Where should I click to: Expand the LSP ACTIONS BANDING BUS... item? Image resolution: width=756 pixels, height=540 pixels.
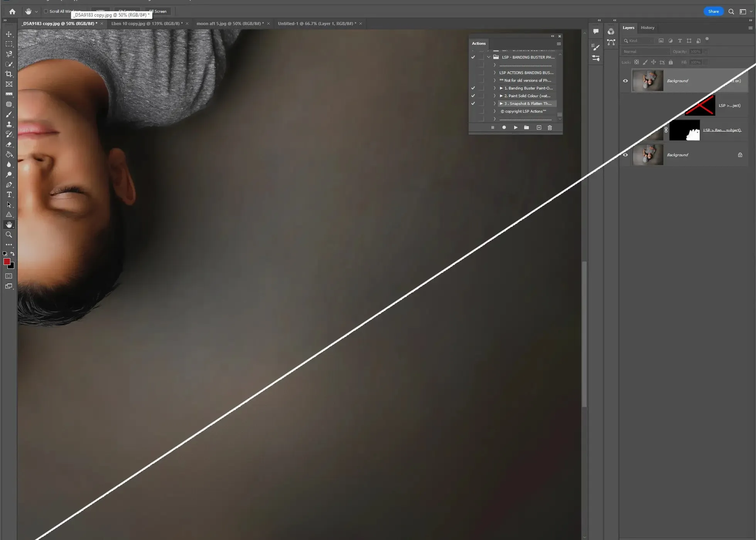[494, 73]
